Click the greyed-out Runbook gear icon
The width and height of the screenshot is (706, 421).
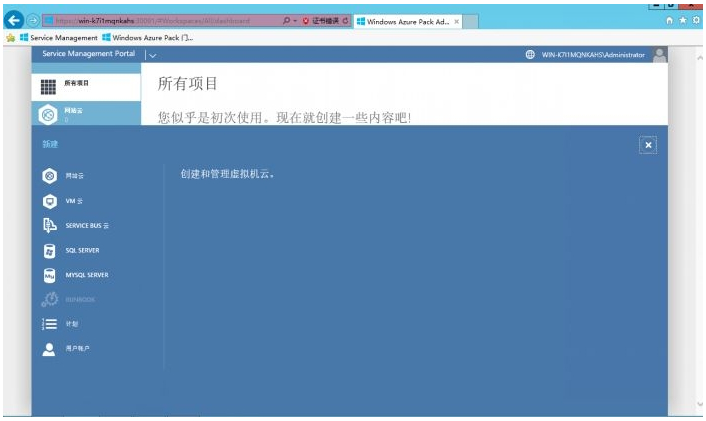(50, 299)
